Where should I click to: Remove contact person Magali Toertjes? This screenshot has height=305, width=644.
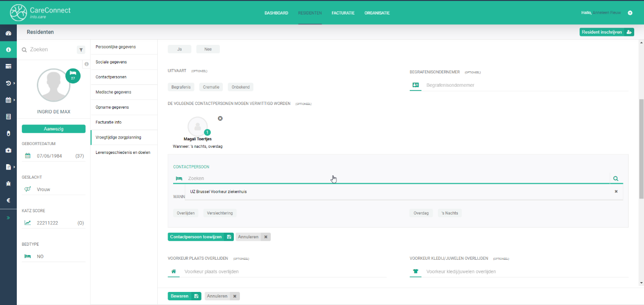220,118
